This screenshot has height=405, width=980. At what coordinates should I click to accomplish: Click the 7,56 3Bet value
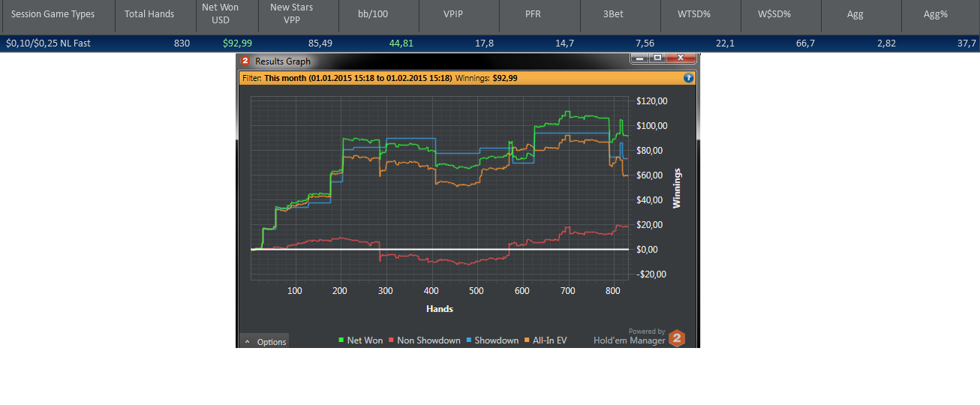coord(645,43)
